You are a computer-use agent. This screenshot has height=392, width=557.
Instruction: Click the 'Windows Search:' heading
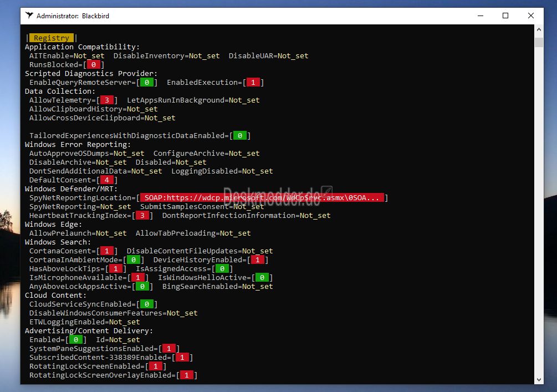pos(58,242)
